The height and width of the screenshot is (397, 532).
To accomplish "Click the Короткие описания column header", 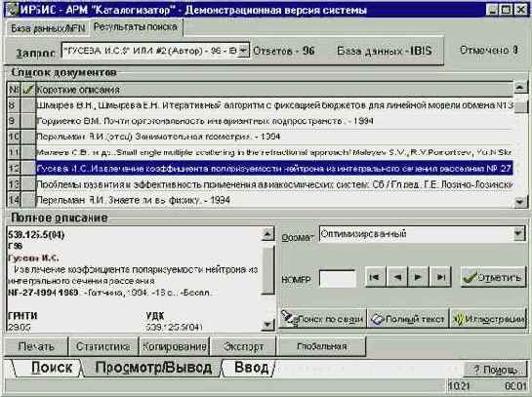I will tap(274, 90).
